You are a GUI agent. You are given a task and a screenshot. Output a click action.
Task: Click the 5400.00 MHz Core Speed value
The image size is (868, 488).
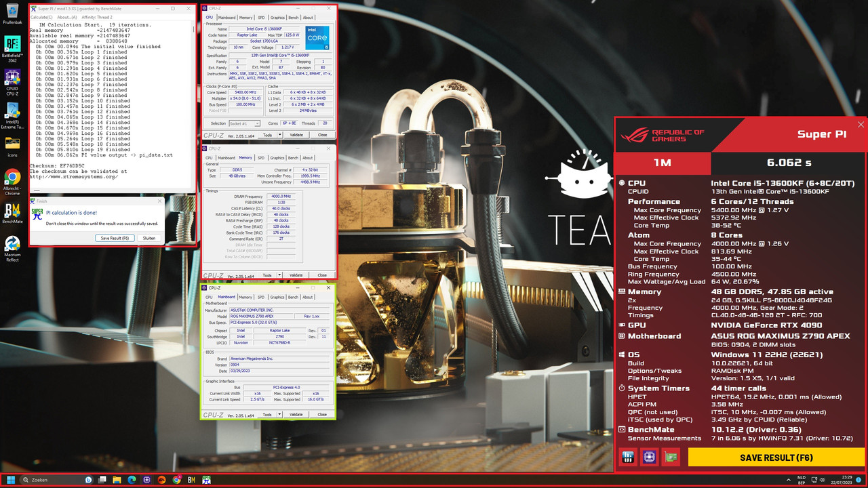[x=246, y=91]
